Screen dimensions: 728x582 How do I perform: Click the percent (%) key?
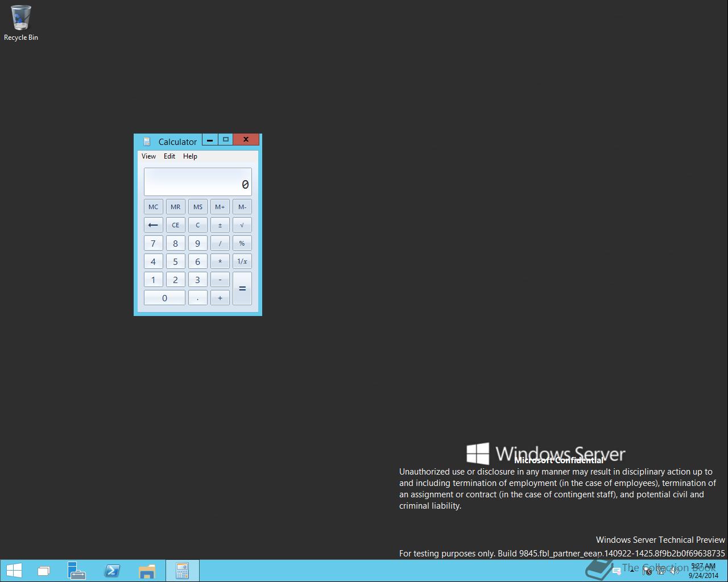coord(242,243)
